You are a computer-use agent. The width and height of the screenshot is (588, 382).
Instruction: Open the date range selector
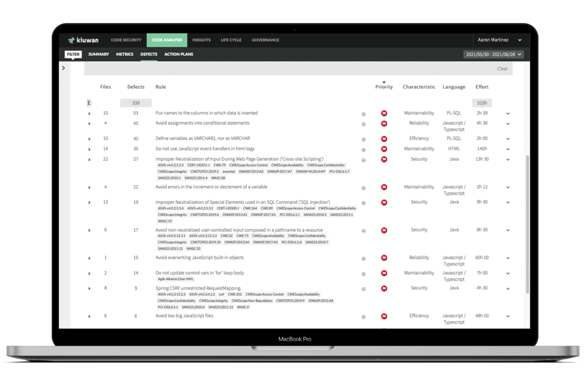point(493,54)
